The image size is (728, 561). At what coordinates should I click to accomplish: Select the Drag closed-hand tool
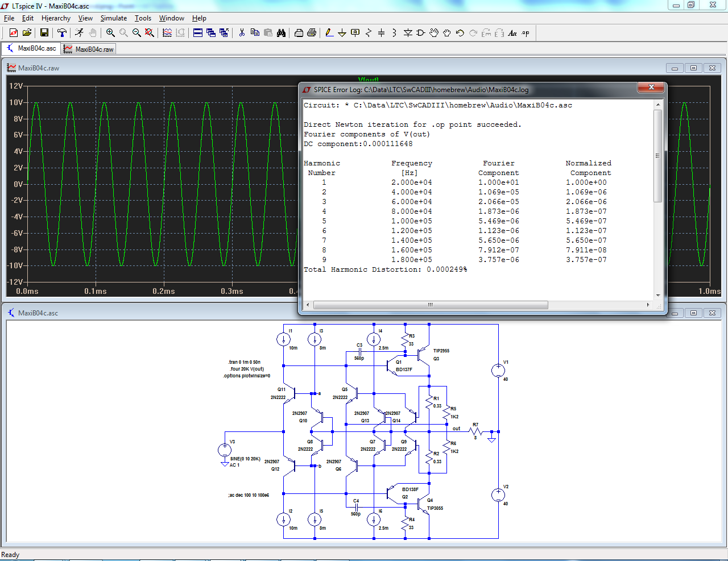447,33
